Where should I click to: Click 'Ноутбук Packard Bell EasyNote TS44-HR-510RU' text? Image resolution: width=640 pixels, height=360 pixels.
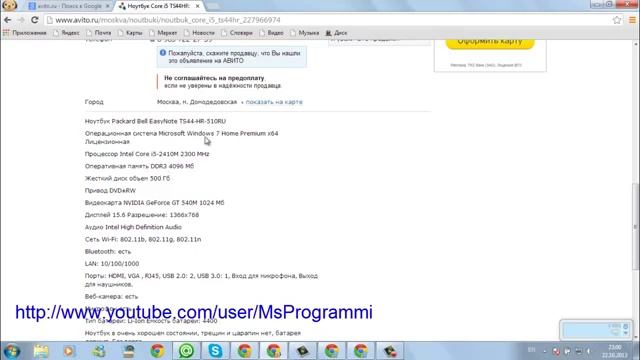(x=155, y=121)
